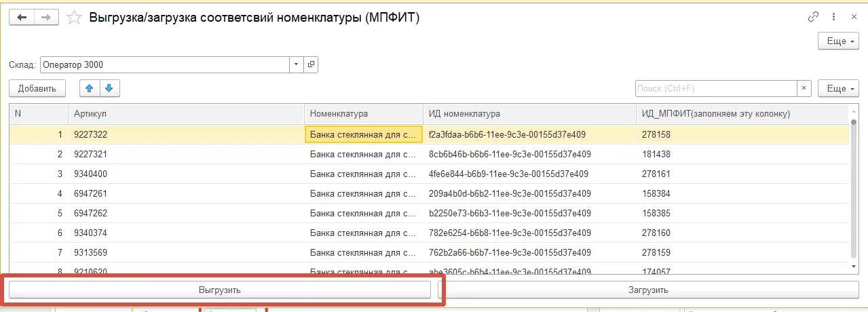Sort by the Артикул column header
Viewport: 868px width, 312px height.
[x=185, y=113]
